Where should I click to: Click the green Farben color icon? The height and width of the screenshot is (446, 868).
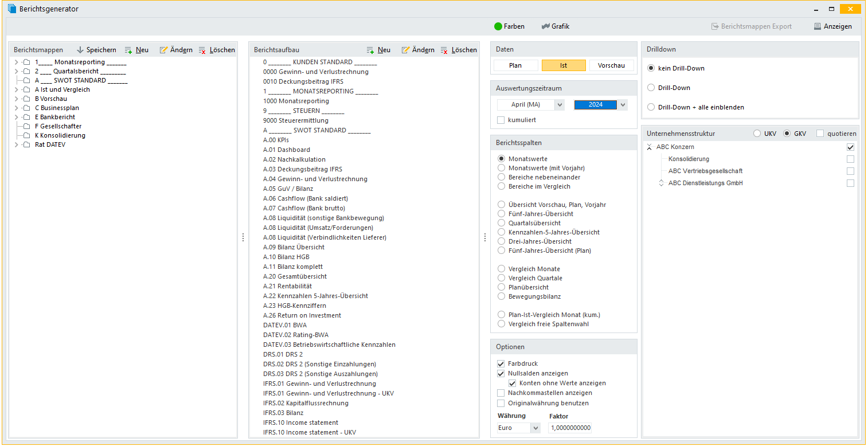click(498, 26)
